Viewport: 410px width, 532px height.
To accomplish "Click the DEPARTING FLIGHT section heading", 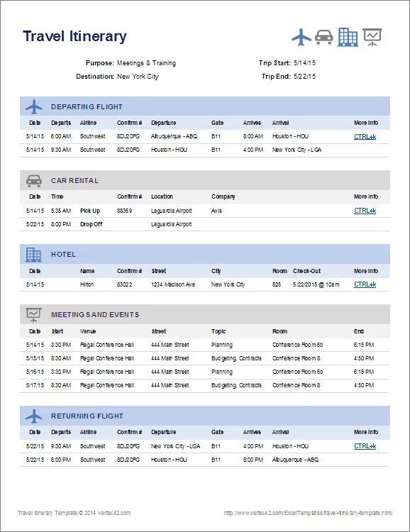I will [87, 107].
